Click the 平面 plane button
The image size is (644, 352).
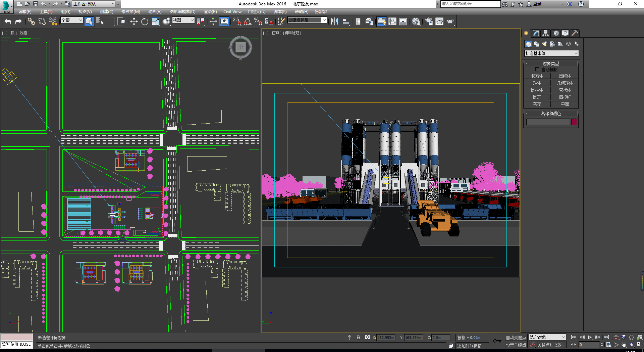point(565,104)
